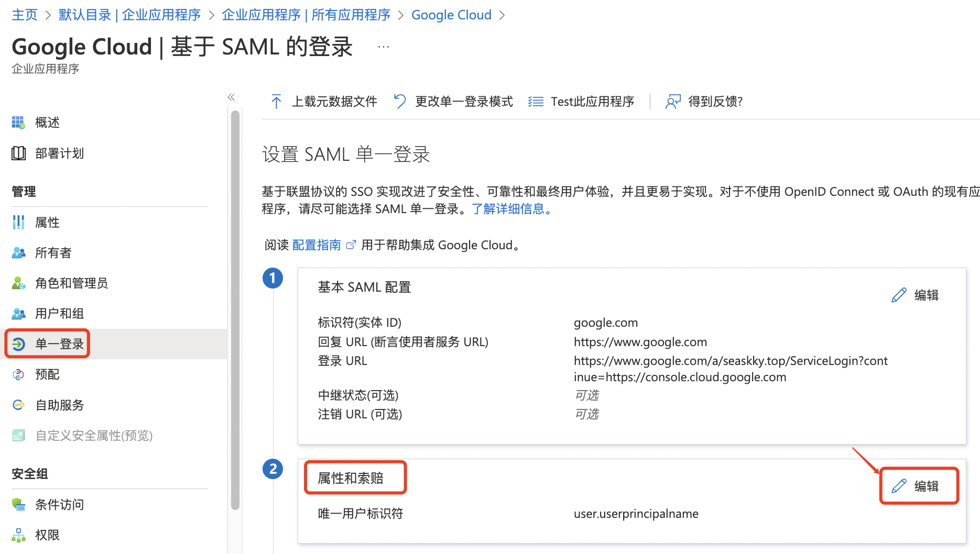Click 标识符(实体 ID) label
The width and height of the screenshot is (980, 554).
(360, 323)
